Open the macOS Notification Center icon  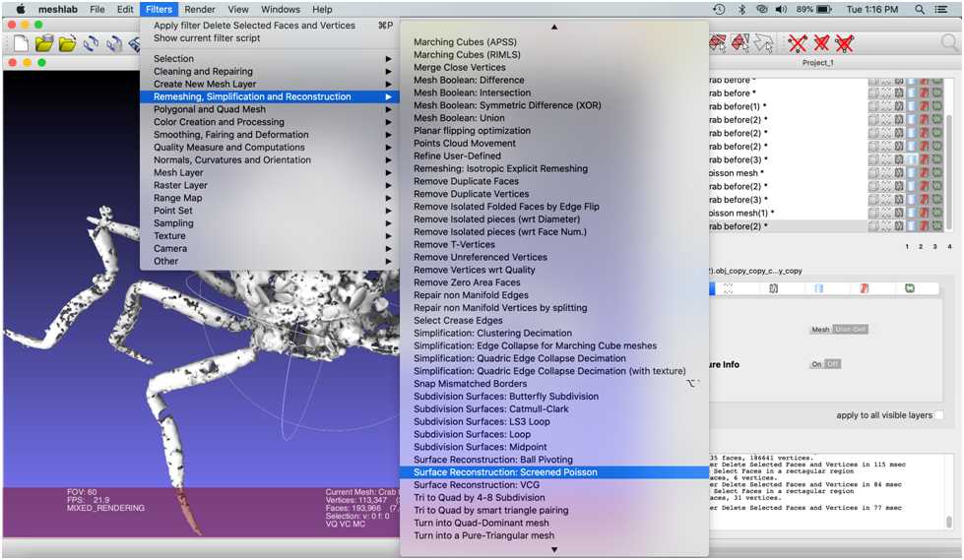[941, 9]
